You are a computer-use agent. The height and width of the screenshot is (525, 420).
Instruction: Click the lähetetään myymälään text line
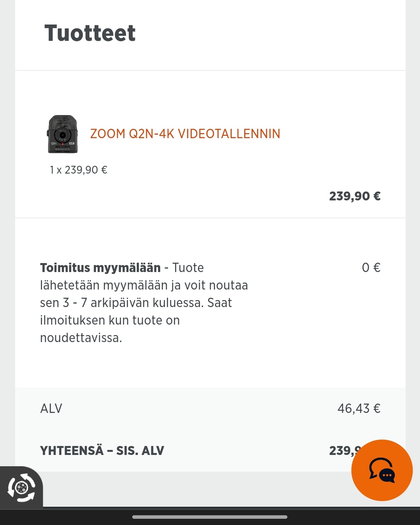pyautogui.click(x=144, y=285)
